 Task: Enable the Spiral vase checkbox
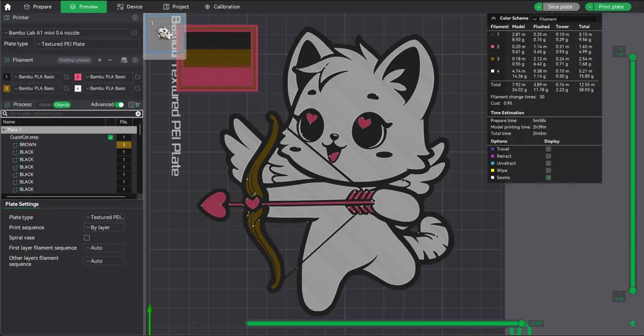(x=87, y=238)
